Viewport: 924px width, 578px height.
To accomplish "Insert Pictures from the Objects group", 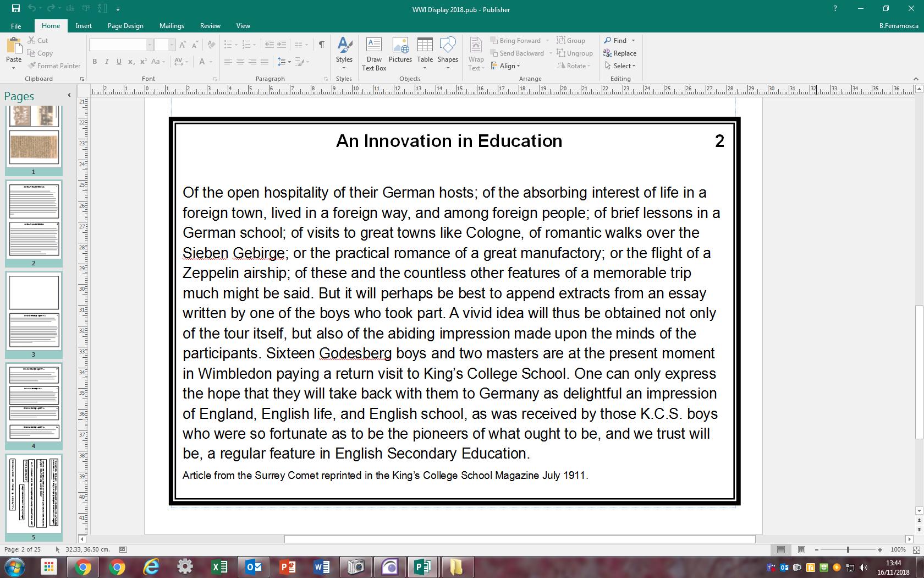I will pyautogui.click(x=400, y=50).
